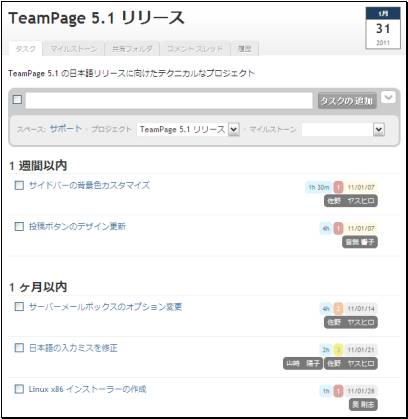Viewport: 408px width, 419px height.
Task: Click the 4h estimate badge on 投稿ボタン task
Action: pyautogui.click(x=326, y=229)
